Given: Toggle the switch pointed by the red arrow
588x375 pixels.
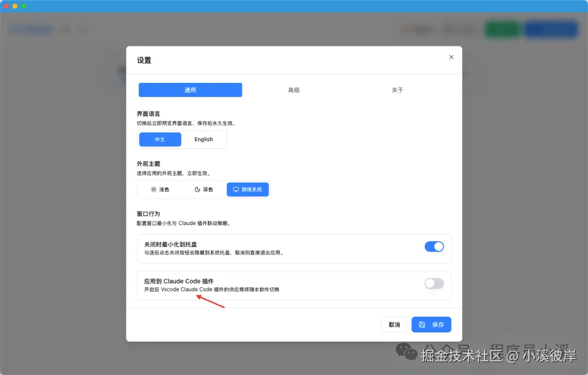Looking at the screenshot, I should pyautogui.click(x=434, y=283).
